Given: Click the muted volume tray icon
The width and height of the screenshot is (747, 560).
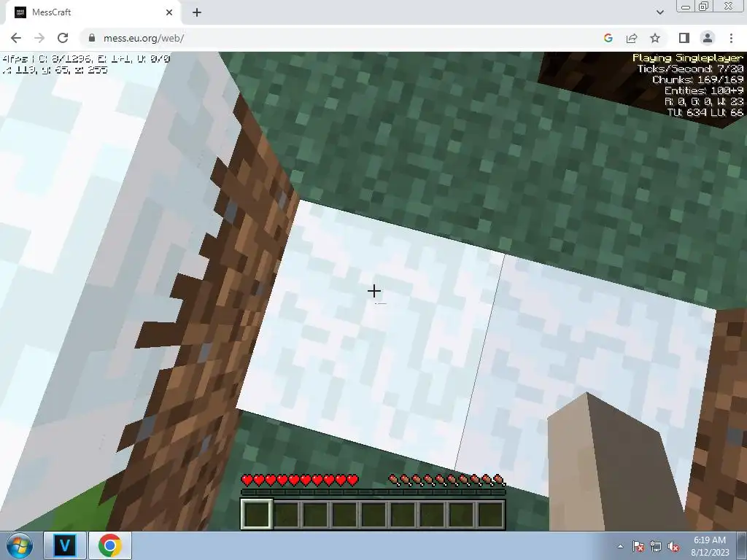Looking at the screenshot, I should [673, 546].
